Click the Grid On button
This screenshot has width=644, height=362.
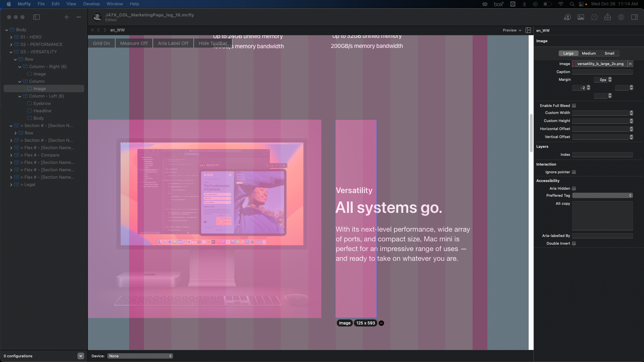(x=101, y=43)
